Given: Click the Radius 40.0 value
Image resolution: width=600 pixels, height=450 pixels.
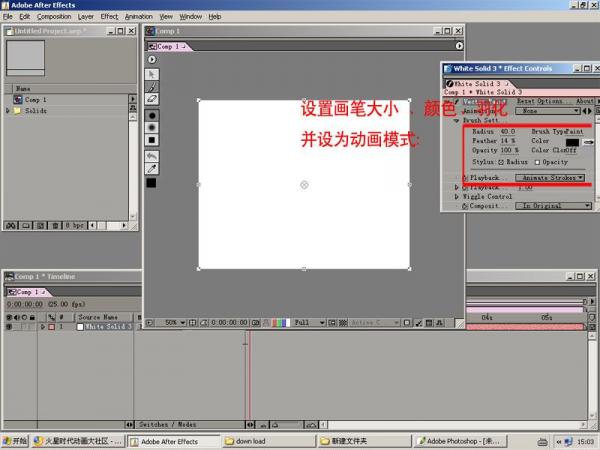Looking at the screenshot, I should [508, 131].
